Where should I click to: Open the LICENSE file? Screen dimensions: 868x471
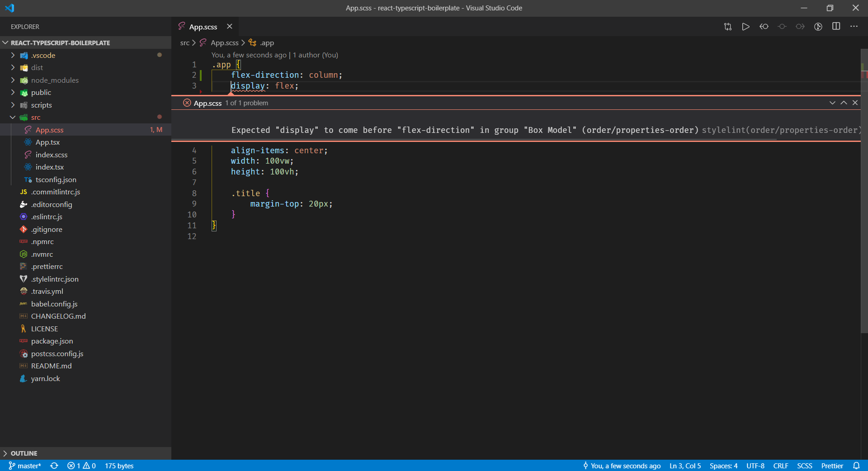[x=86, y=329]
